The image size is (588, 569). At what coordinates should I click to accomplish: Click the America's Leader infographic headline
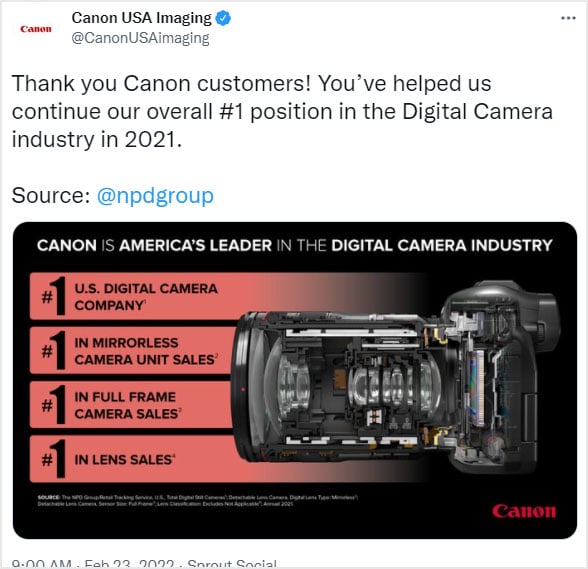tap(295, 245)
